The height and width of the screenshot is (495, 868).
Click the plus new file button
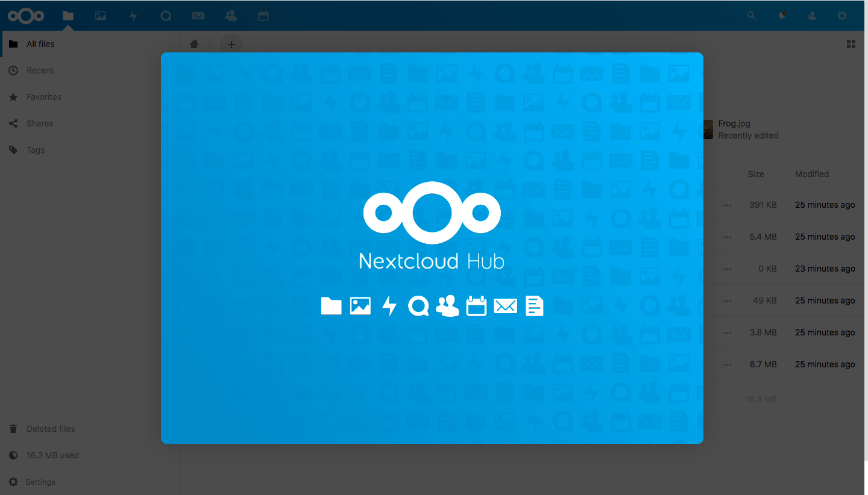click(231, 44)
